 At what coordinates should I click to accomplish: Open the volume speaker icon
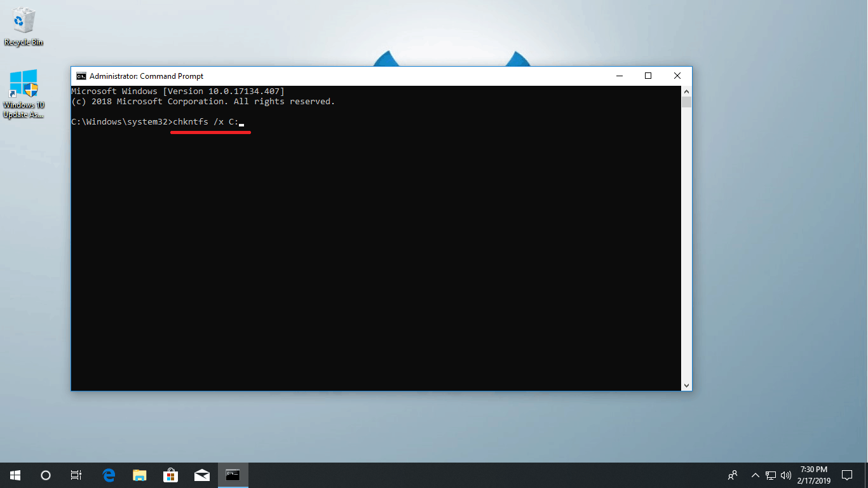(786, 475)
